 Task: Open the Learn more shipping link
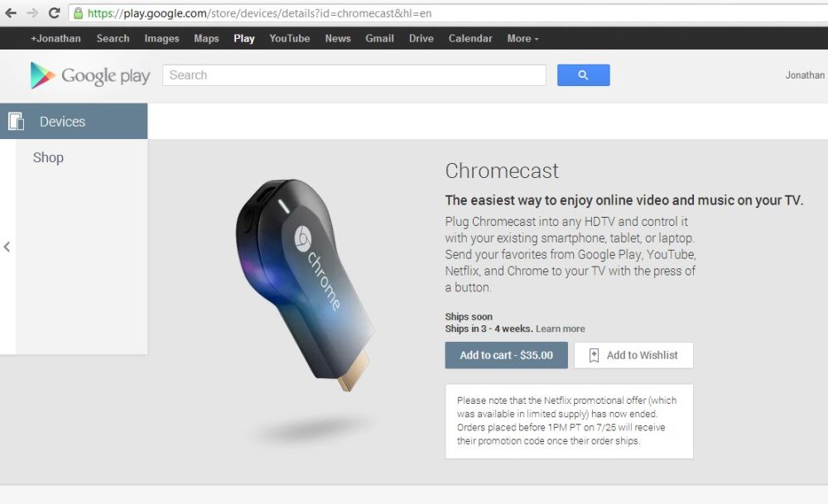[x=561, y=329]
